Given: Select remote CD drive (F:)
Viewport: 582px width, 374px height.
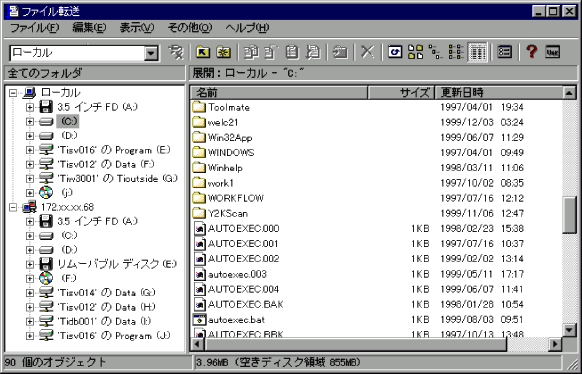Looking at the screenshot, I should tap(69, 278).
